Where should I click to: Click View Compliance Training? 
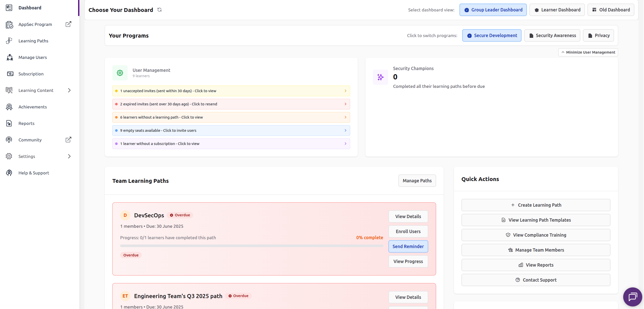pos(536,235)
